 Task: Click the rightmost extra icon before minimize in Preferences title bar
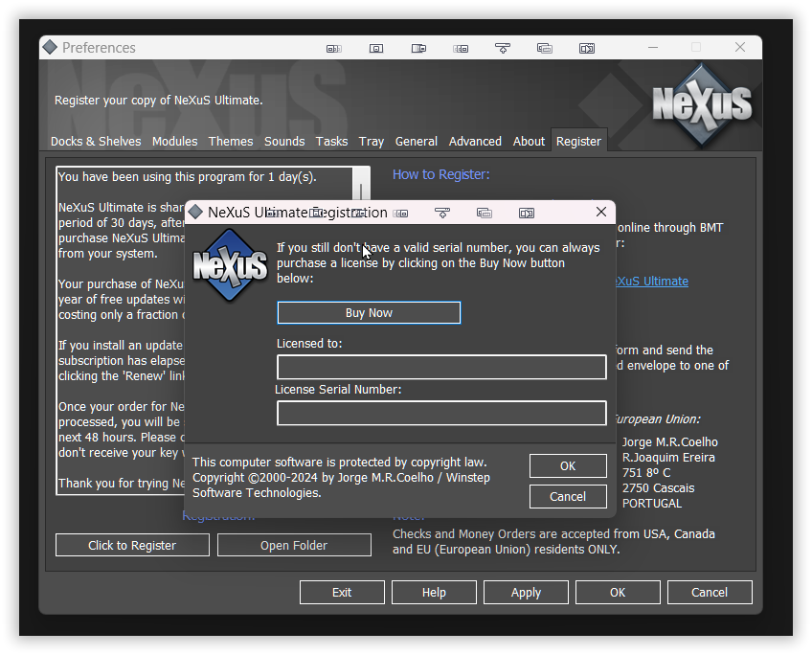click(587, 48)
